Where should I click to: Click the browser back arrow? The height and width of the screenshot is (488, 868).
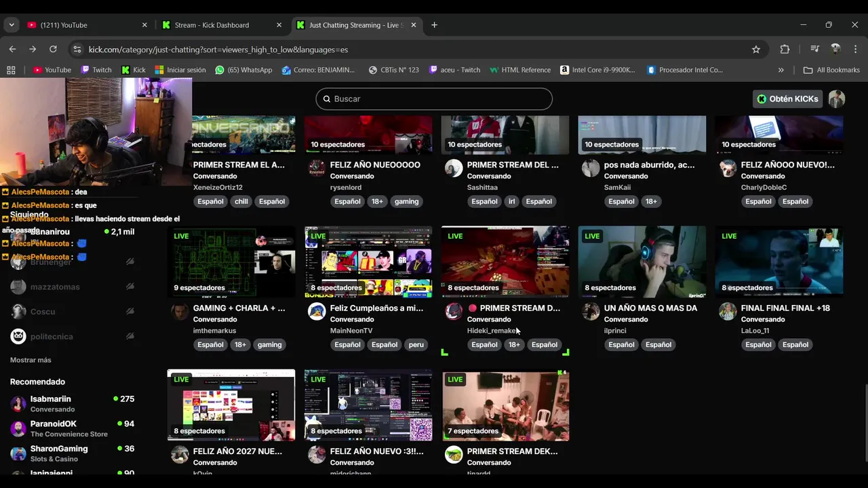coord(12,49)
